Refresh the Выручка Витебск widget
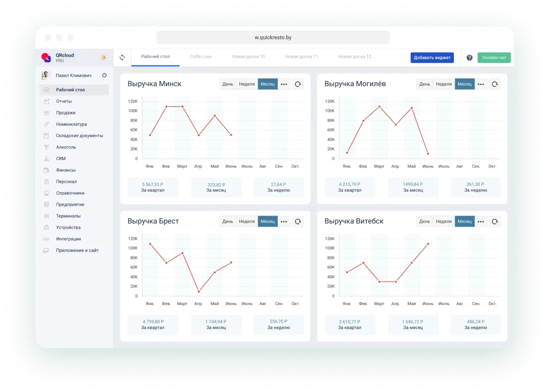Viewport: 549px width, 392px height. tap(495, 221)
